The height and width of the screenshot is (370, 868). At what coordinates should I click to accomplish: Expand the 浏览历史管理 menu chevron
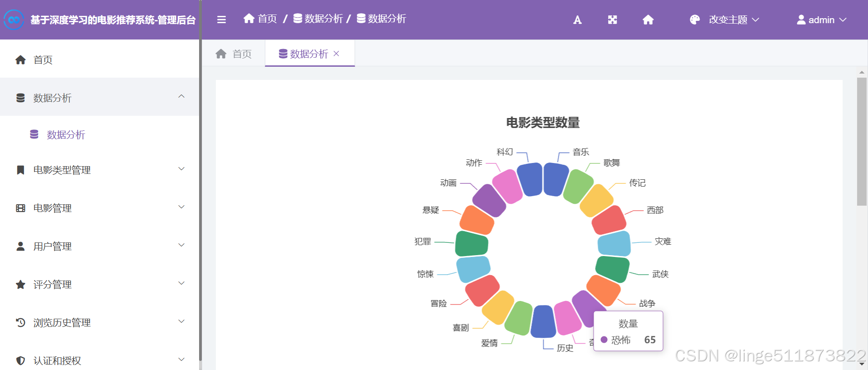point(181,321)
